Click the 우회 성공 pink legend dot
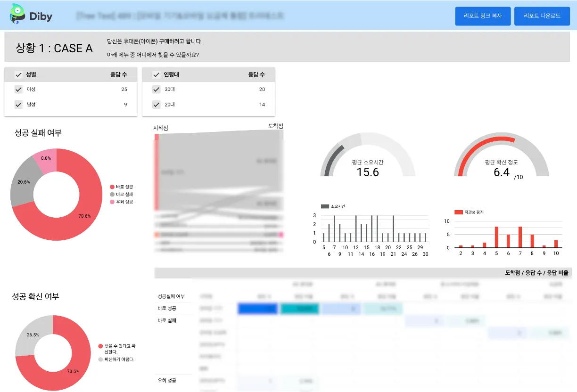The width and height of the screenshot is (577, 392). click(112, 202)
